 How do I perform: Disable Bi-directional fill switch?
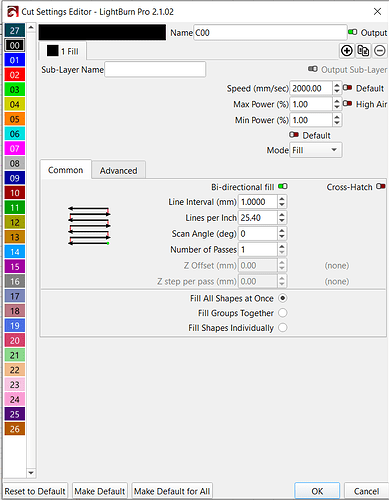tap(283, 186)
